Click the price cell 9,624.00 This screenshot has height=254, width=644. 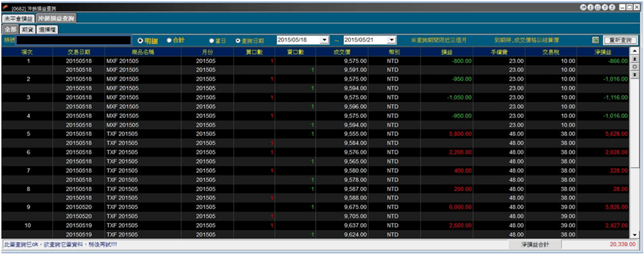pos(355,235)
